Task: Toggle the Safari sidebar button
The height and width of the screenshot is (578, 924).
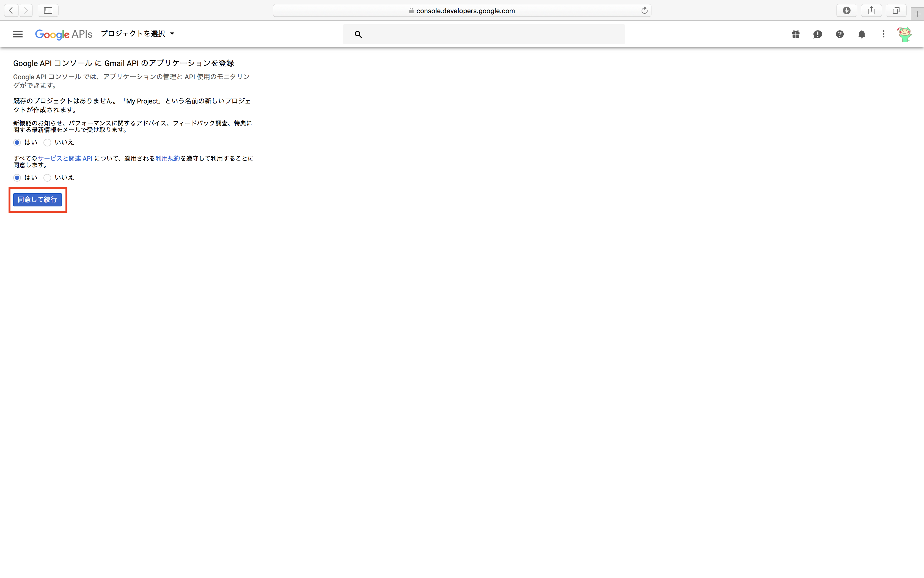Action: [48, 10]
